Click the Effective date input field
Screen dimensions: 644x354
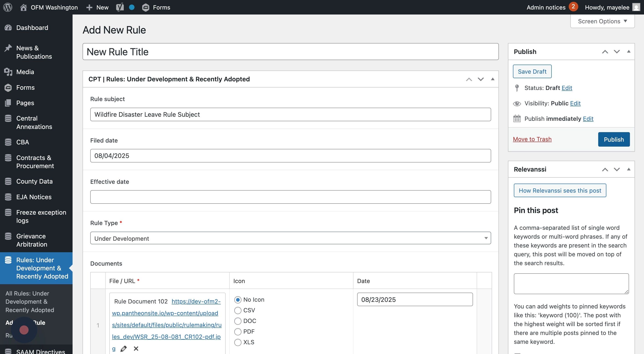click(x=290, y=197)
